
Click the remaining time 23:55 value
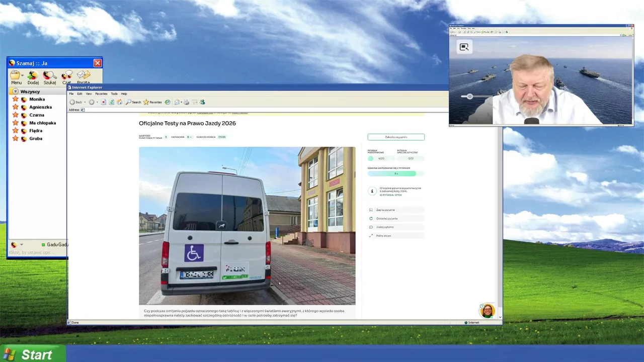(222, 137)
